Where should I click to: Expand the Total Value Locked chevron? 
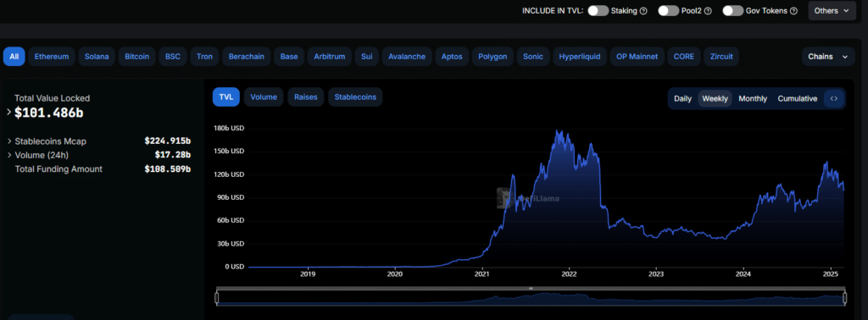[x=8, y=113]
